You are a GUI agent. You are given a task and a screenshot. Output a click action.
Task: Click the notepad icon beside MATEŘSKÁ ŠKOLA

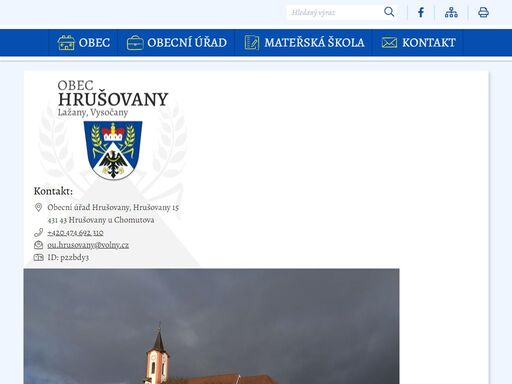[x=252, y=42]
